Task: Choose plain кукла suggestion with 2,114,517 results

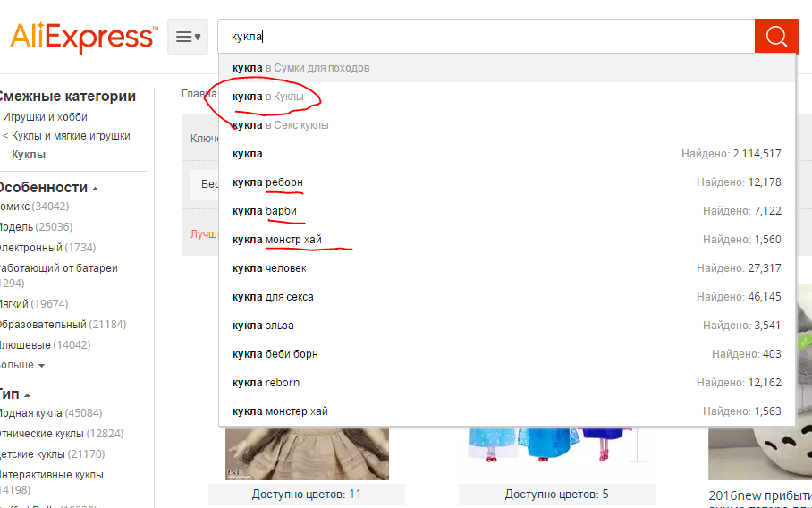Action: click(x=507, y=154)
